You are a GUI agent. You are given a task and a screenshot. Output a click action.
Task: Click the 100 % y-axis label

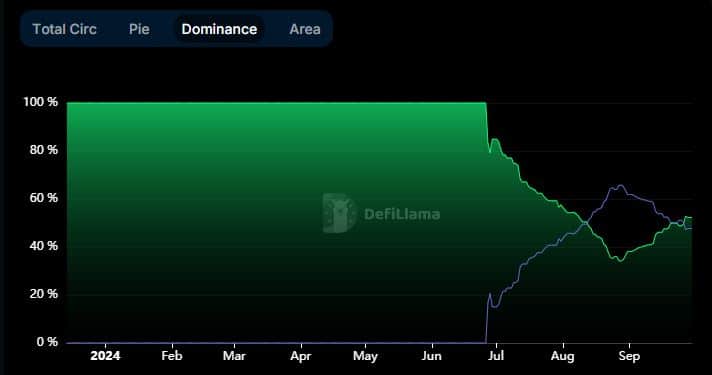[40, 102]
